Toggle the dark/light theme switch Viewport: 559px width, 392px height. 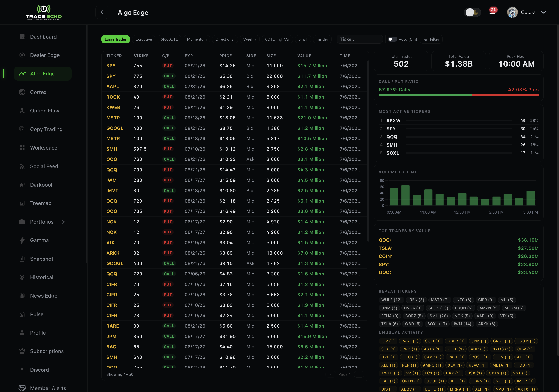(472, 12)
